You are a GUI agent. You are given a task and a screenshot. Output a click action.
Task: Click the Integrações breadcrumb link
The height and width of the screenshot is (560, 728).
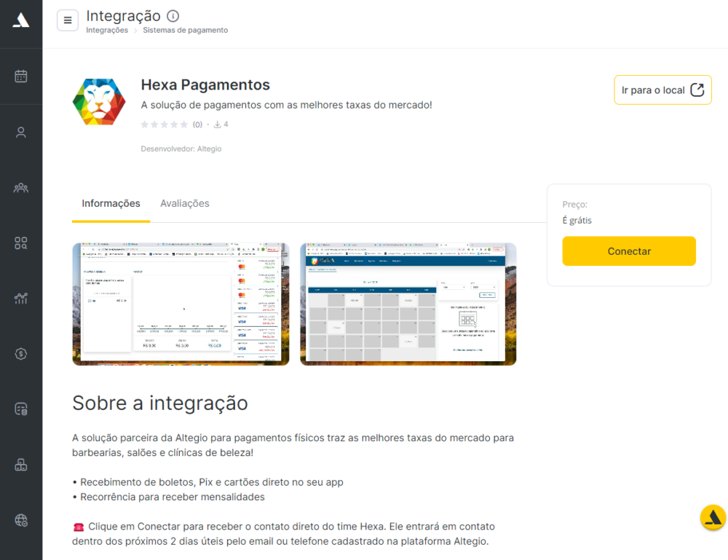click(x=107, y=30)
